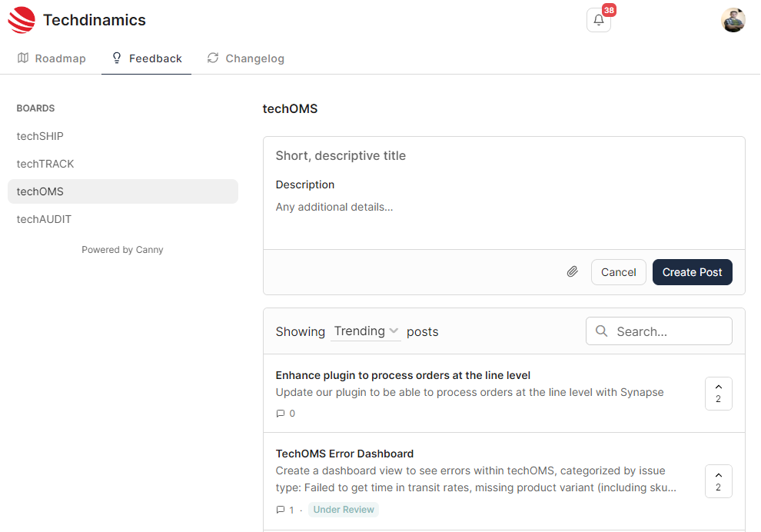The width and height of the screenshot is (761, 532).
Task: Select the techAUDIT board
Action: [x=123, y=219]
